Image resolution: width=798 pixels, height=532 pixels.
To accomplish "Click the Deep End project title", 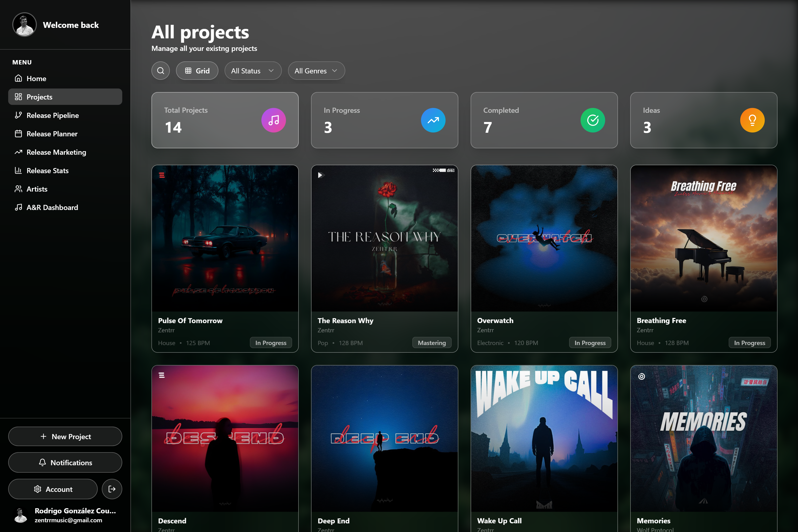I will (334, 520).
